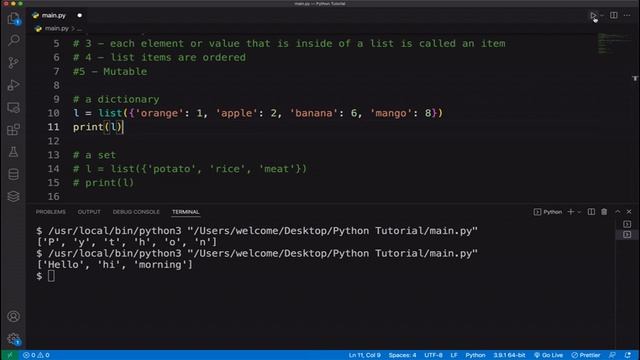Open editor More Actions ellipsis
640x360 pixels.
(x=627, y=16)
